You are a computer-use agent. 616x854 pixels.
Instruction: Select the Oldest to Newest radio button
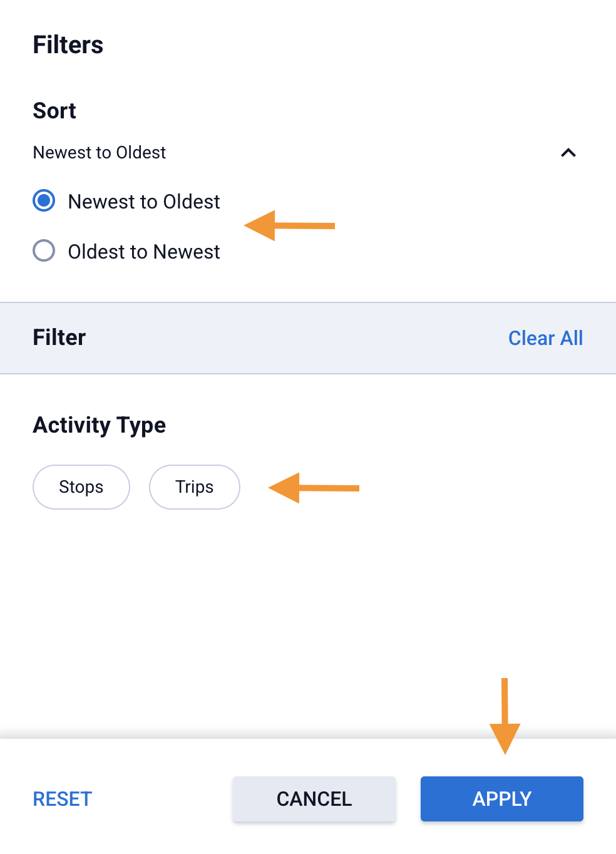click(44, 251)
